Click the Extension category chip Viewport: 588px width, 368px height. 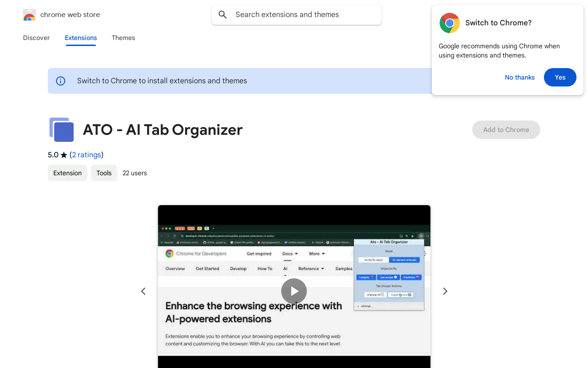[68, 173]
